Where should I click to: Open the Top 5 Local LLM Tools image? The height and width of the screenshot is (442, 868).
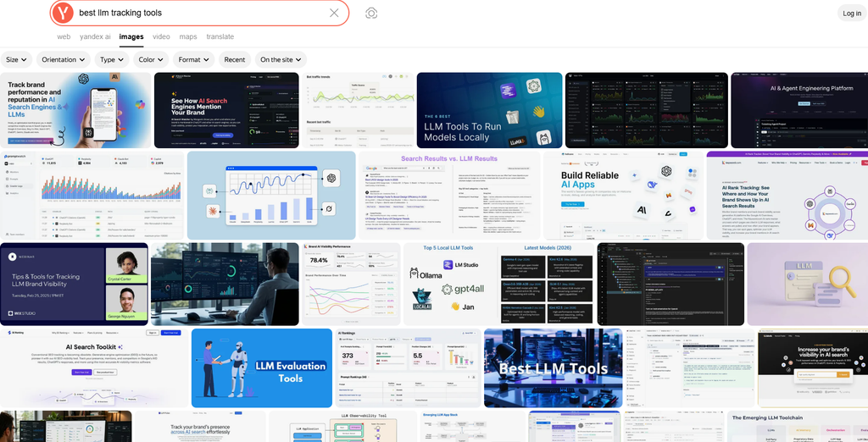[498, 284]
